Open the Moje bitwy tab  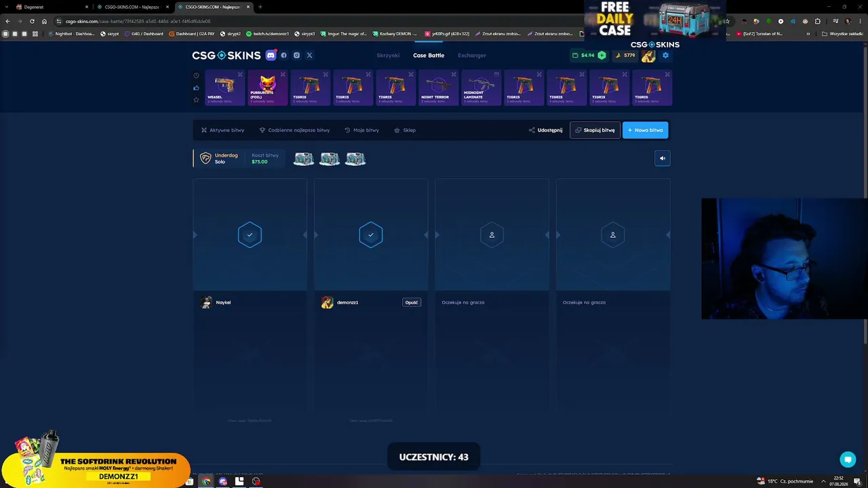coord(361,130)
